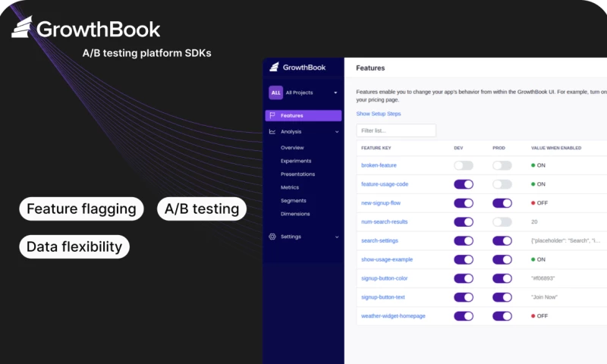Click the Features page heading
Image resolution: width=607 pixels, height=364 pixels.
(370, 68)
